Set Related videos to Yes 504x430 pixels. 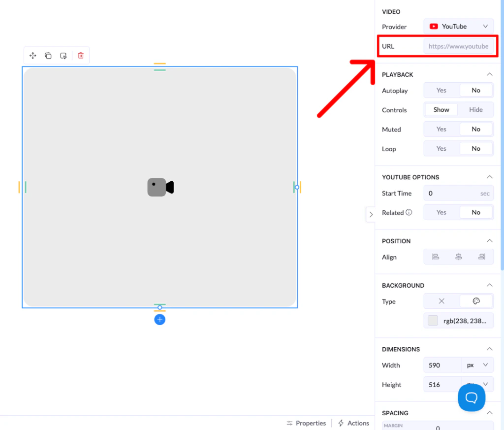point(441,212)
